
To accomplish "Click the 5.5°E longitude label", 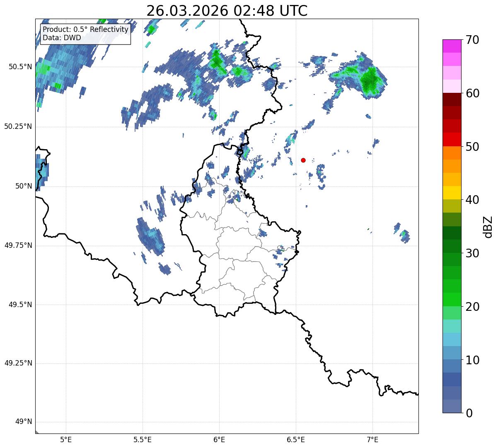I will click(143, 439).
